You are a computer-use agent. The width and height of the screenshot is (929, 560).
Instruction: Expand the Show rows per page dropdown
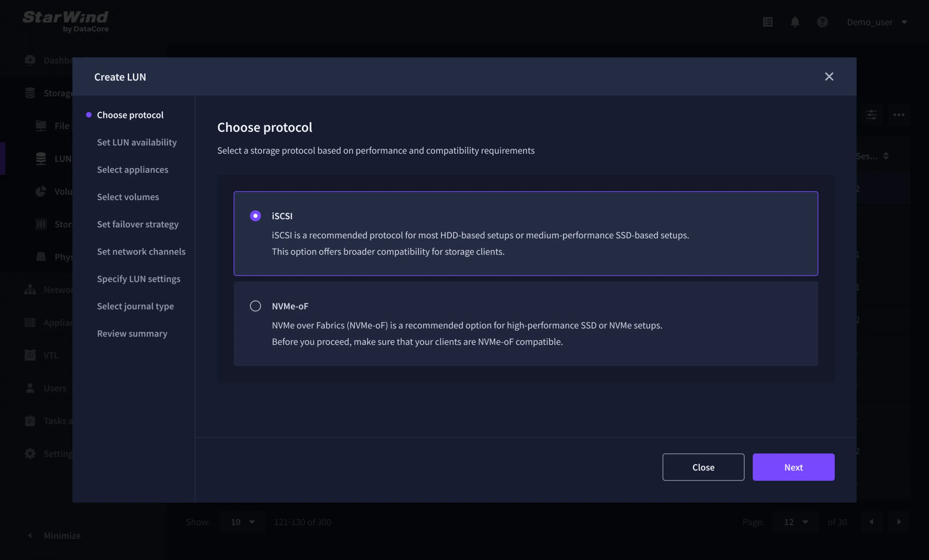pyautogui.click(x=242, y=522)
